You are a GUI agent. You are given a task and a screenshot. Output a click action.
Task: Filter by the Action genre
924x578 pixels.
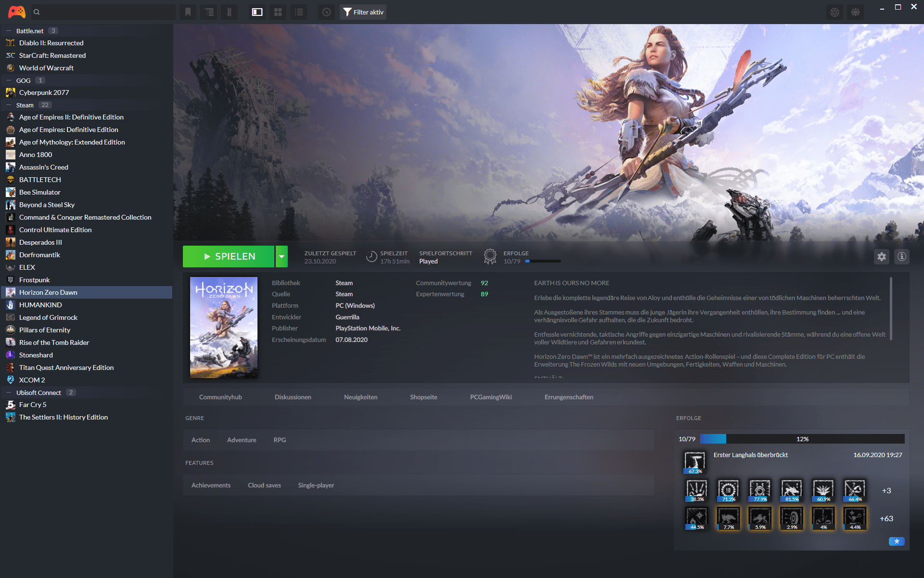point(200,440)
